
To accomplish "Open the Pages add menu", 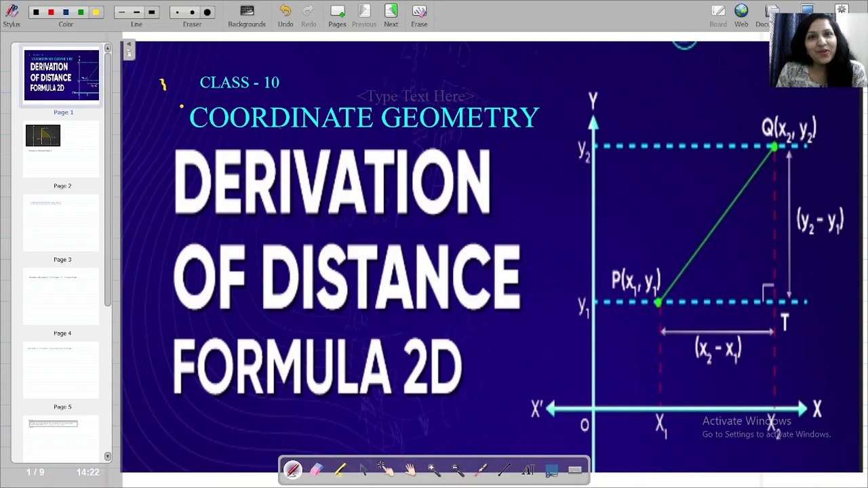I will pyautogui.click(x=337, y=16).
